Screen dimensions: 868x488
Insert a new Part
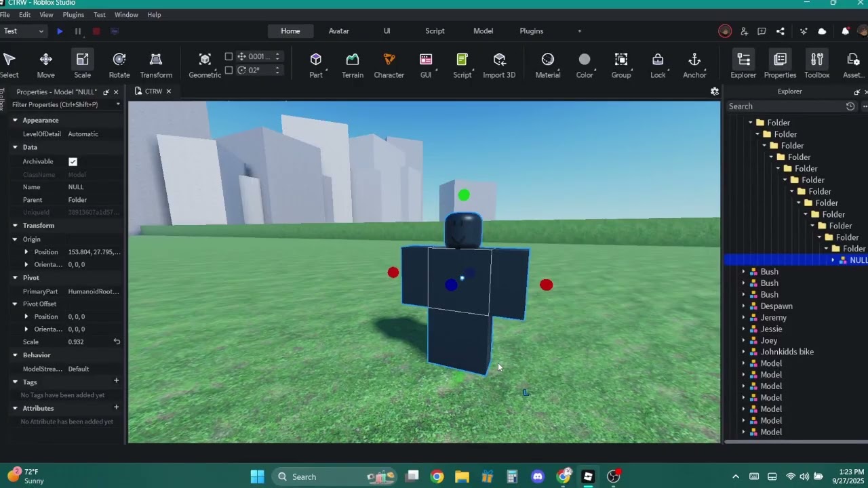pyautogui.click(x=316, y=66)
